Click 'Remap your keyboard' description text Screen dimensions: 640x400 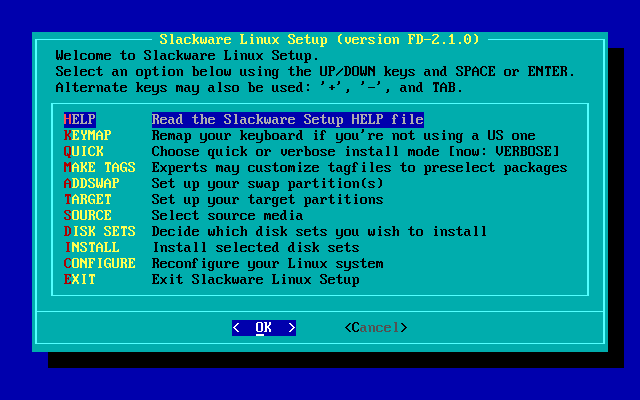343,135
